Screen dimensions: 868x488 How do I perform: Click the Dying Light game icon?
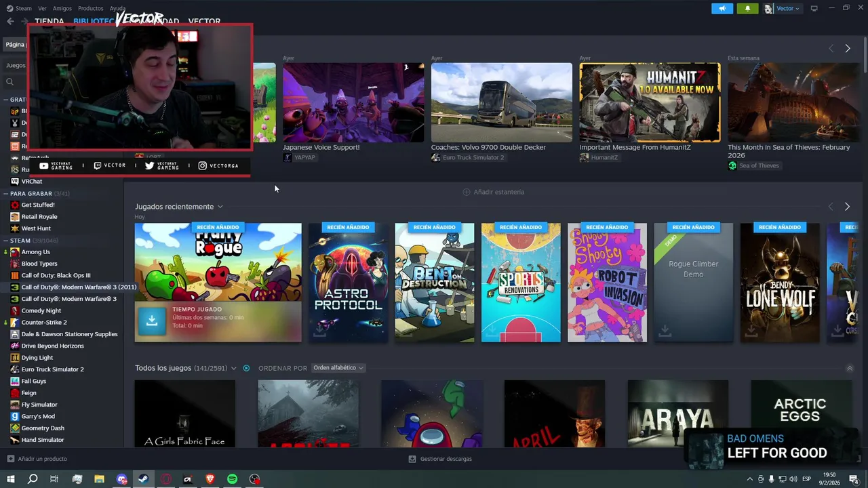click(x=15, y=358)
